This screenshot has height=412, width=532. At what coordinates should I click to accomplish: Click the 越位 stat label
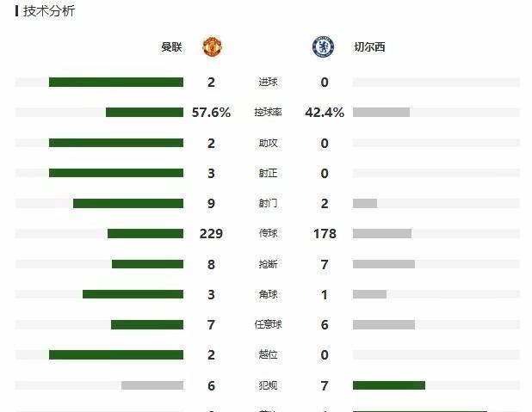click(x=268, y=354)
